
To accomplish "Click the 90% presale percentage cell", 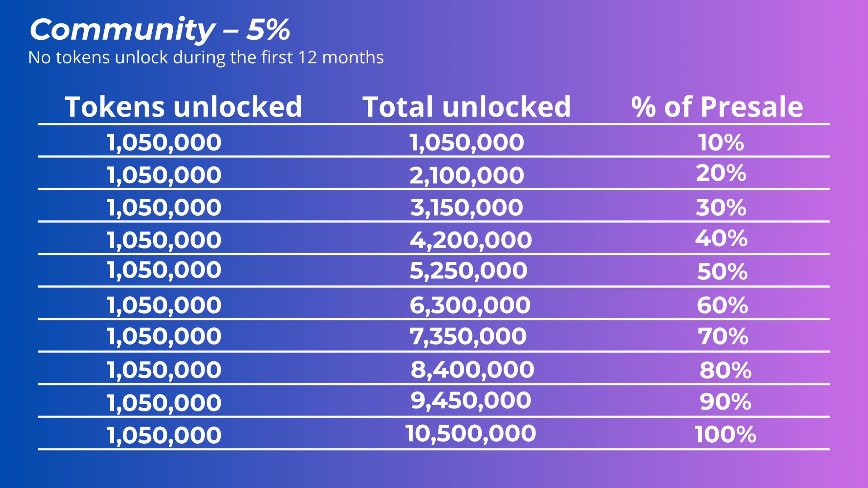I will (725, 402).
